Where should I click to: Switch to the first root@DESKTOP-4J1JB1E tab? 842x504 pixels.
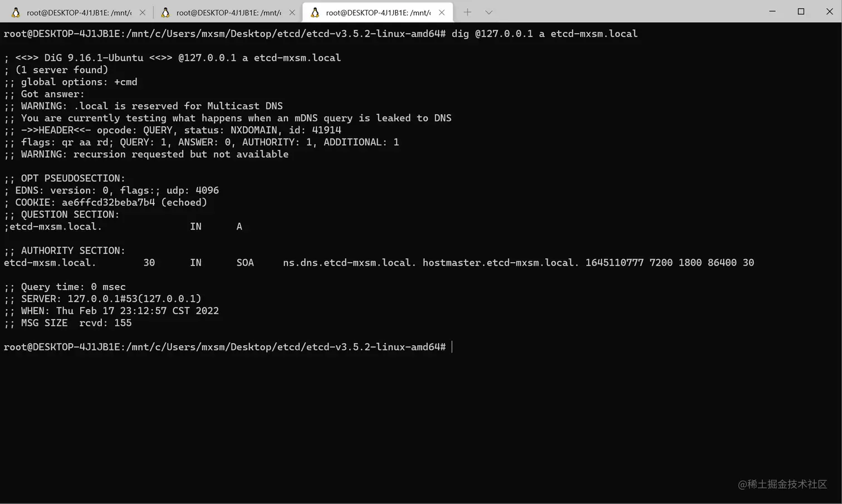[x=78, y=12]
